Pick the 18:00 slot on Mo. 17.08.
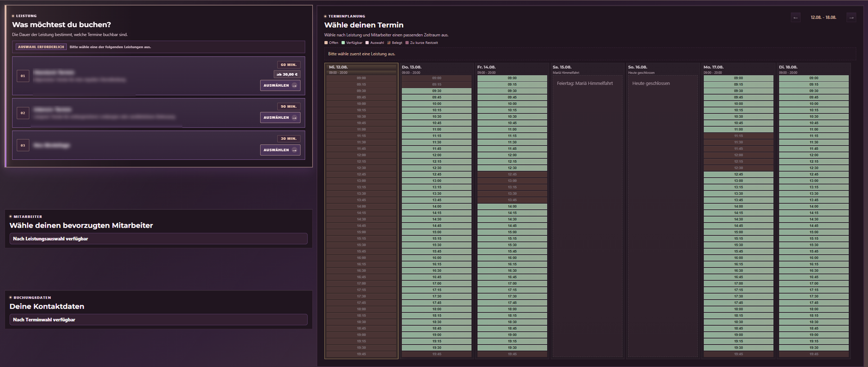Viewport: 868px width, 367px height. click(x=738, y=309)
